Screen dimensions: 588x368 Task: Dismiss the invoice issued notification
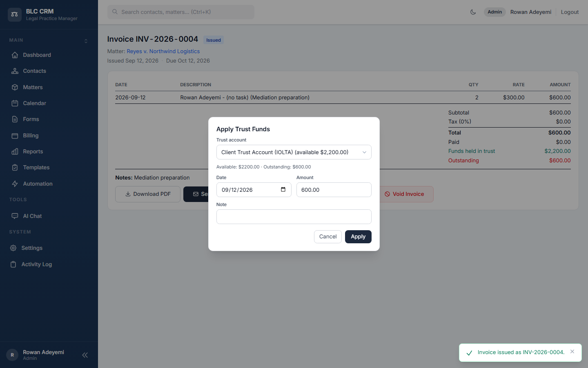click(x=572, y=352)
